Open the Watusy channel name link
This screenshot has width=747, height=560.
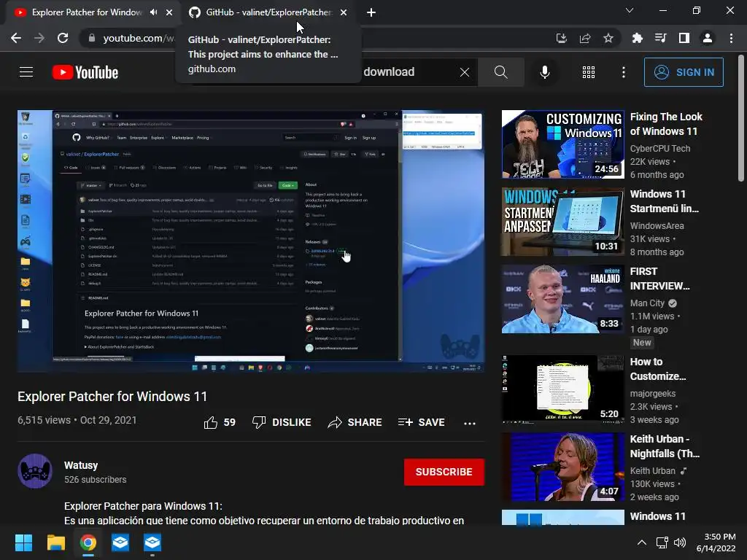click(81, 465)
